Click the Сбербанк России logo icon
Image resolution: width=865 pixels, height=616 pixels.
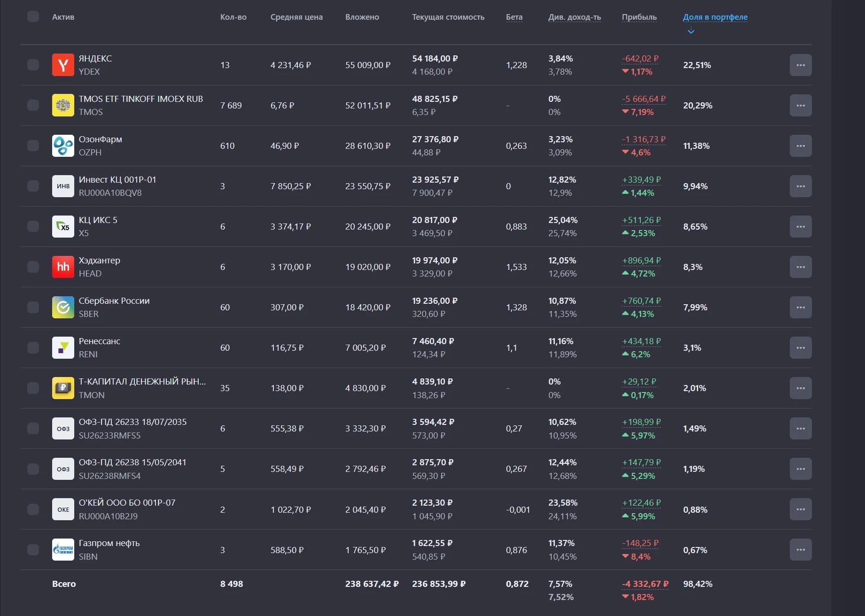click(x=63, y=307)
